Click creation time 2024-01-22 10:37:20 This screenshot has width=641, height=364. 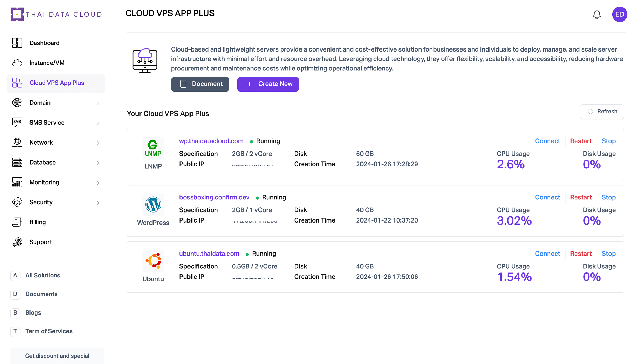coord(387,220)
